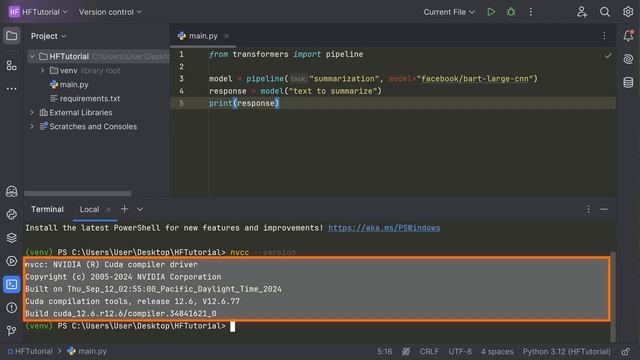Open the terminal shell type dropdown arrow

coord(140,209)
